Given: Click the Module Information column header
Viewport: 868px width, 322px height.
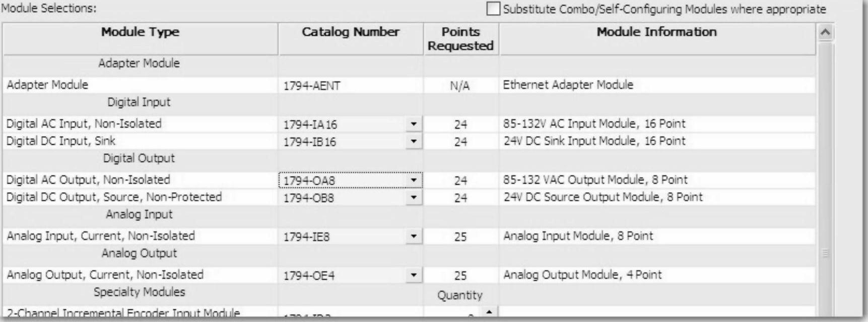Looking at the screenshot, I should (x=656, y=32).
